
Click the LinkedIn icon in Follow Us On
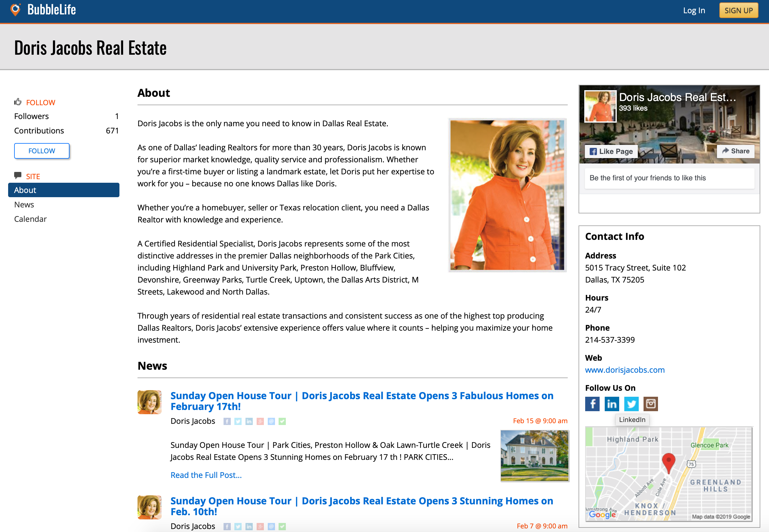[611, 403]
